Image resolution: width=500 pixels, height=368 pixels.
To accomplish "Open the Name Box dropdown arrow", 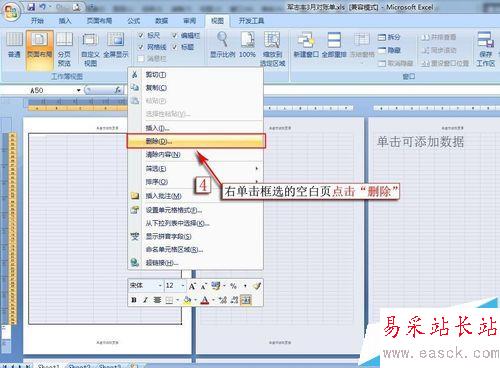I will pyautogui.click(x=79, y=90).
